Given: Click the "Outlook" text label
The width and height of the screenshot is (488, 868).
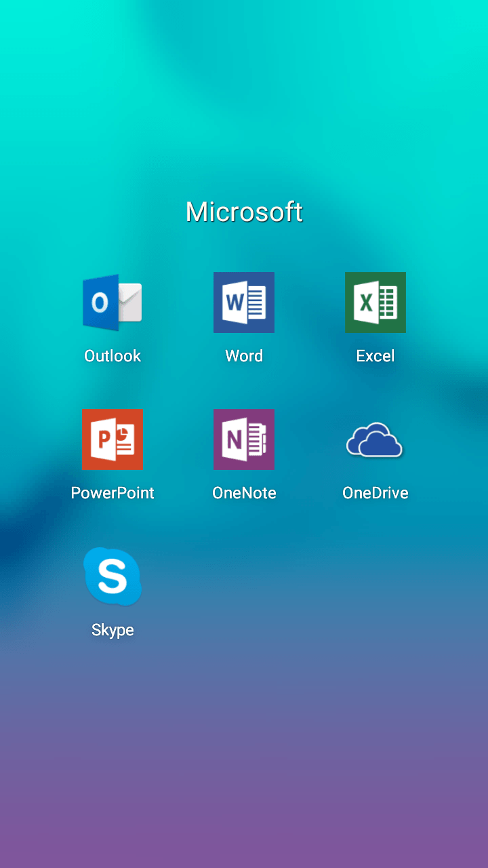Looking at the screenshot, I should pos(113,356).
